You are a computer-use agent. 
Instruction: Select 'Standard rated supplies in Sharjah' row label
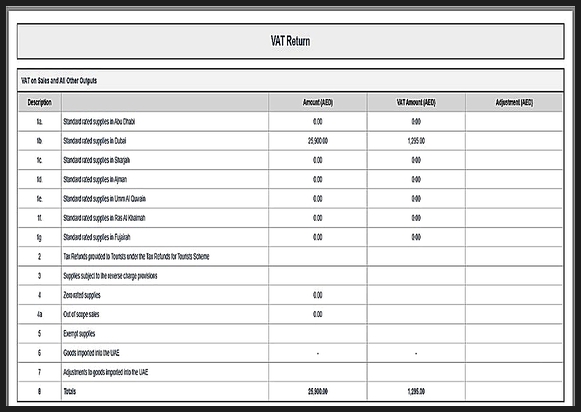pyautogui.click(x=97, y=160)
